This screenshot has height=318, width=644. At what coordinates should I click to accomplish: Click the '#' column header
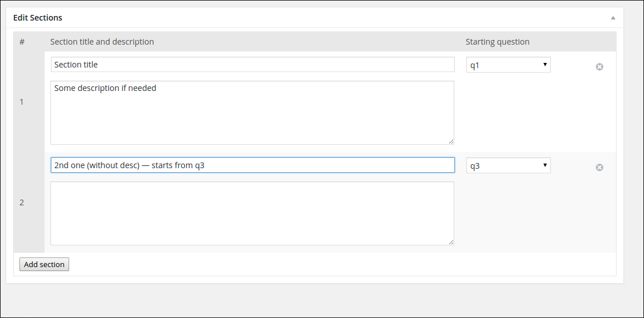pos(22,42)
